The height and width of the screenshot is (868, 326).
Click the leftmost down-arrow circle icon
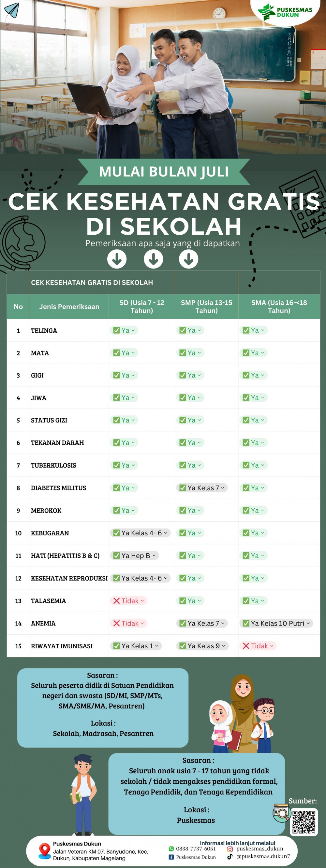(117, 259)
